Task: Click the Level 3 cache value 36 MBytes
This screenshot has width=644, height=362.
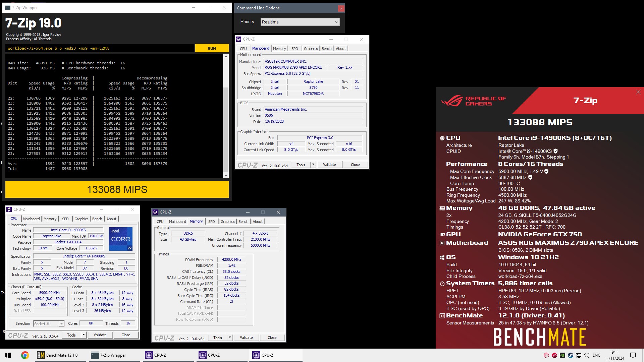Action: (102, 311)
